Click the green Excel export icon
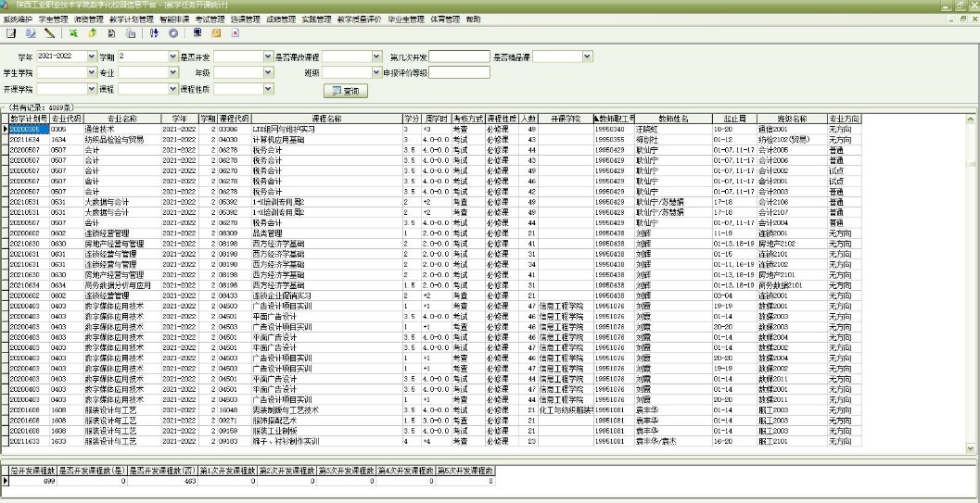The width and height of the screenshot is (980, 503). (73, 33)
